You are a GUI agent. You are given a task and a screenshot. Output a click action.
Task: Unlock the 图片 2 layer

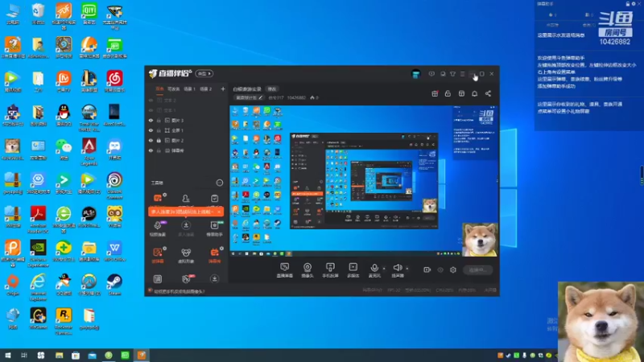tap(159, 140)
